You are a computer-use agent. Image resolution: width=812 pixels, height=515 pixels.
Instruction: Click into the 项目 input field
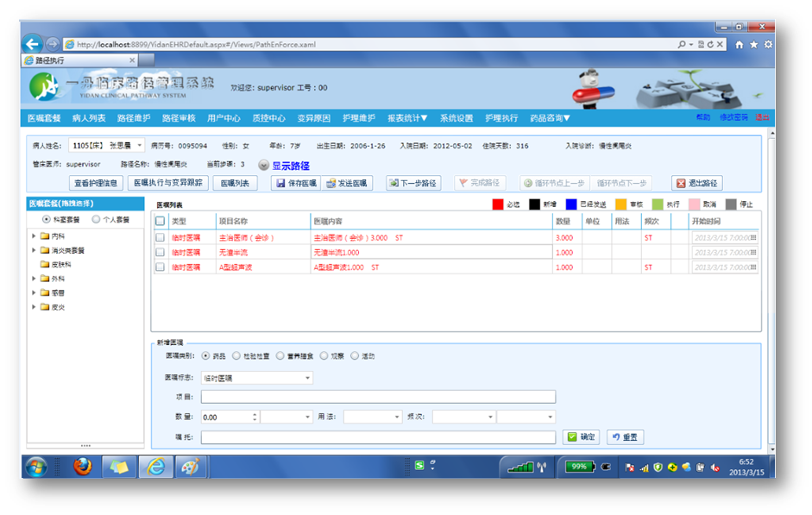tap(378, 397)
